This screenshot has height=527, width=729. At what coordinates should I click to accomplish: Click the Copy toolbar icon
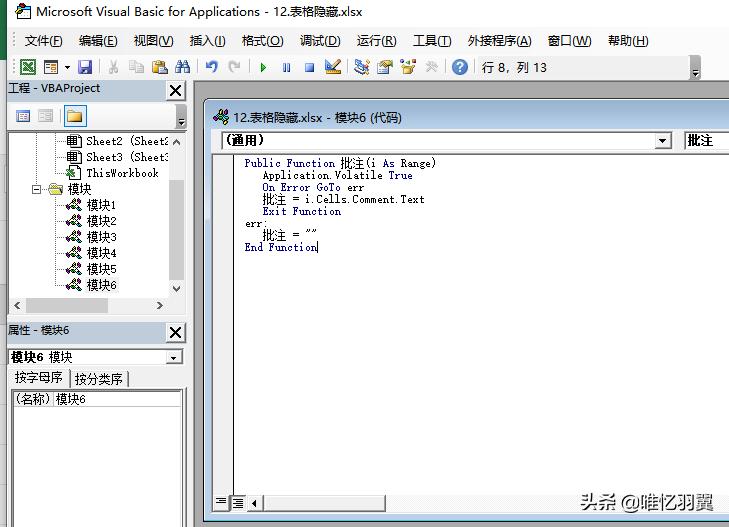click(x=136, y=67)
